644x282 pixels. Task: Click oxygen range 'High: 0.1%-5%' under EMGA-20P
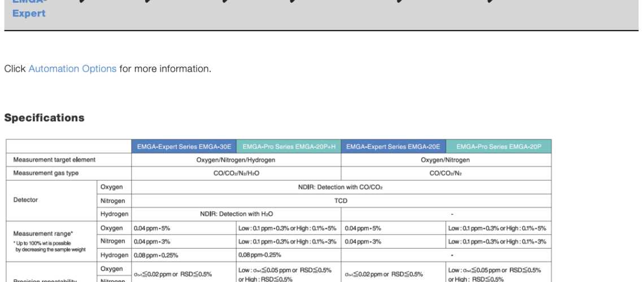[526, 228]
